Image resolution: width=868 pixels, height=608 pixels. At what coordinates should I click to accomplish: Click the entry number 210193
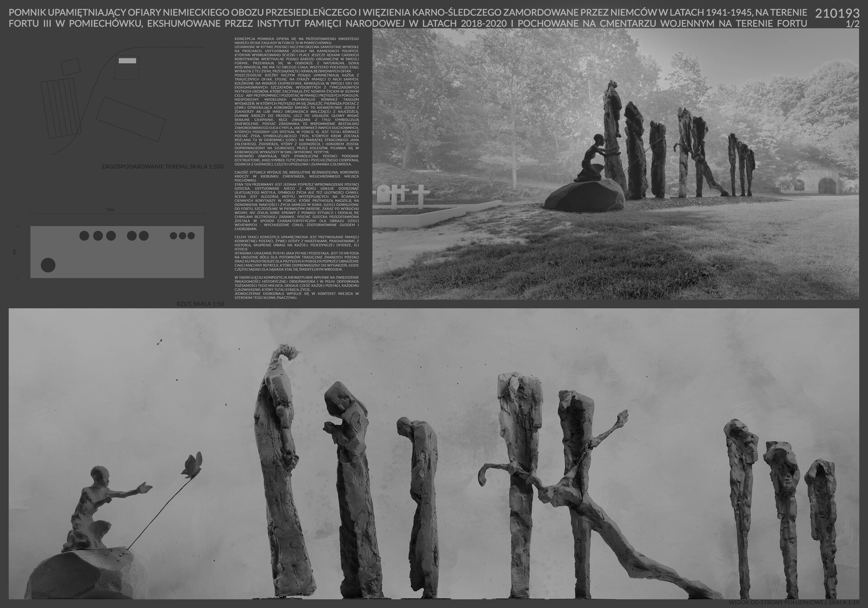click(837, 14)
